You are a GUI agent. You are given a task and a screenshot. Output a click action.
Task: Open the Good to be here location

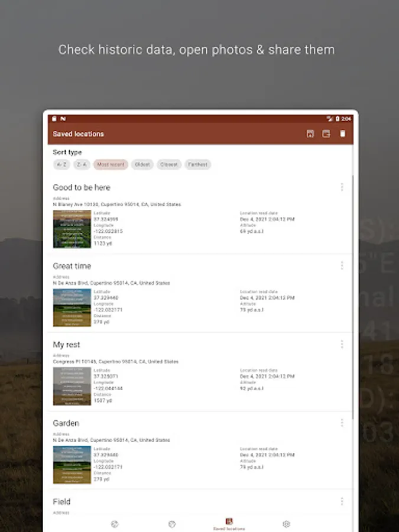200,215
